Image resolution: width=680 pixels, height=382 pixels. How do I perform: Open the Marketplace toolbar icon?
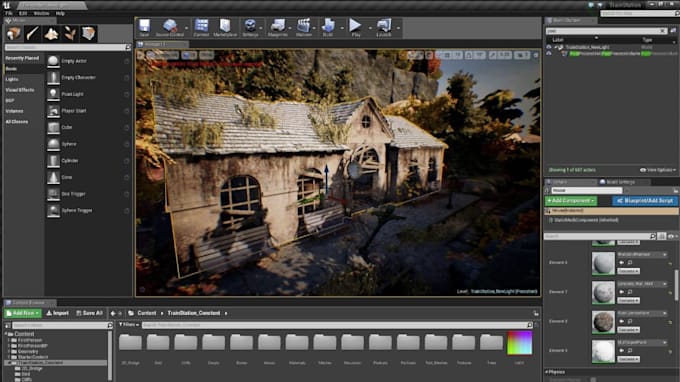point(225,27)
